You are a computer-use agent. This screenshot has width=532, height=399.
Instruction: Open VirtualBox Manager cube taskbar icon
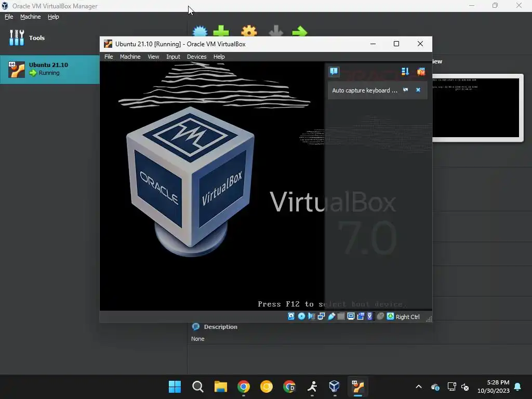335,387
